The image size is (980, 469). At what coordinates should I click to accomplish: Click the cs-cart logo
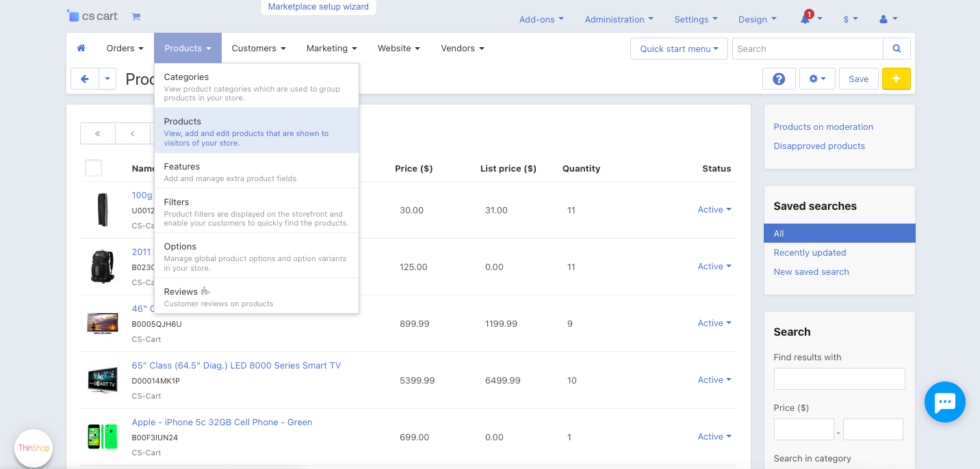92,16
